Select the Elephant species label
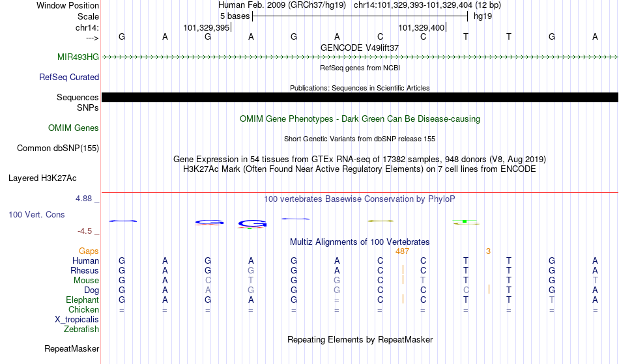The height and width of the screenshot is (364, 619). click(x=82, y=300)
